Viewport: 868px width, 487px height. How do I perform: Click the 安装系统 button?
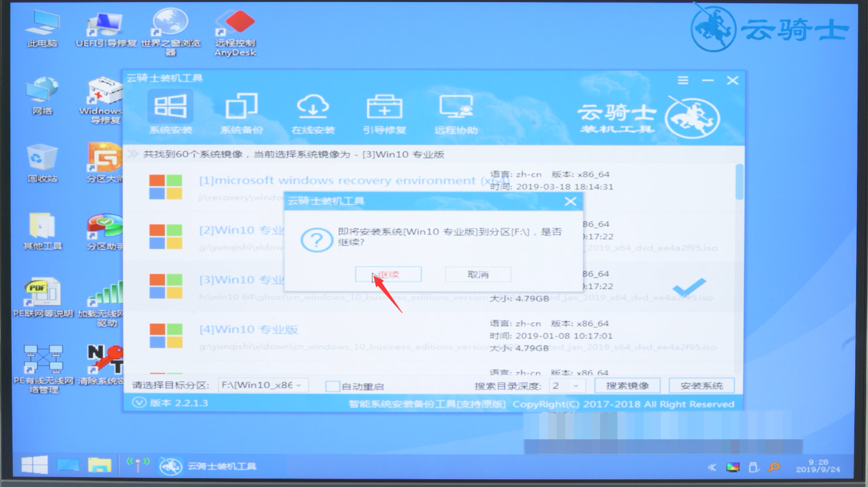coord(702,385)
